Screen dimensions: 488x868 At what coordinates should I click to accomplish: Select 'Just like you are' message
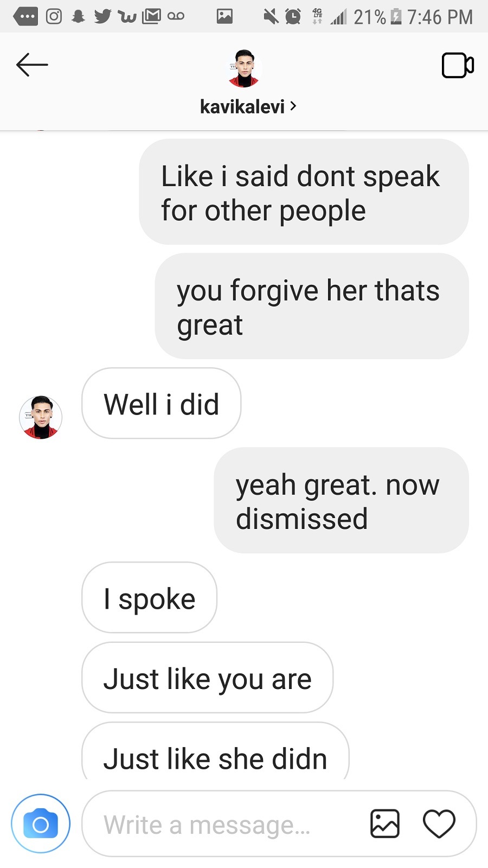click(207, 678)
